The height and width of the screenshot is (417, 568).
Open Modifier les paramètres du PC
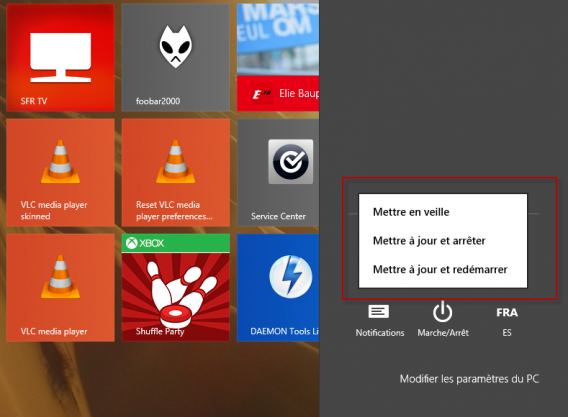(x=469, y=379)
